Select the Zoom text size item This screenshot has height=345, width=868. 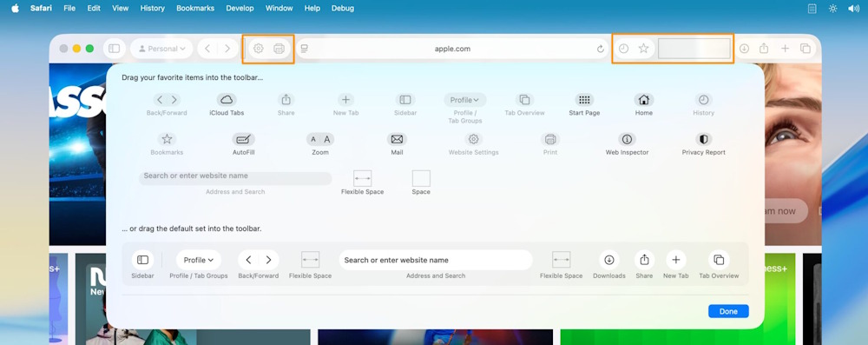[320, 139]
